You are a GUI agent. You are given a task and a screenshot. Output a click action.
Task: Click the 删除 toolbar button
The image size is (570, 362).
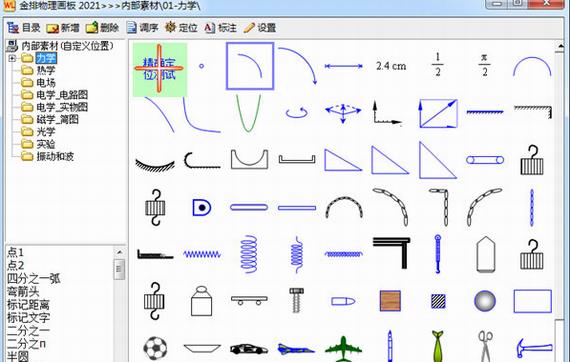point(102,28)
